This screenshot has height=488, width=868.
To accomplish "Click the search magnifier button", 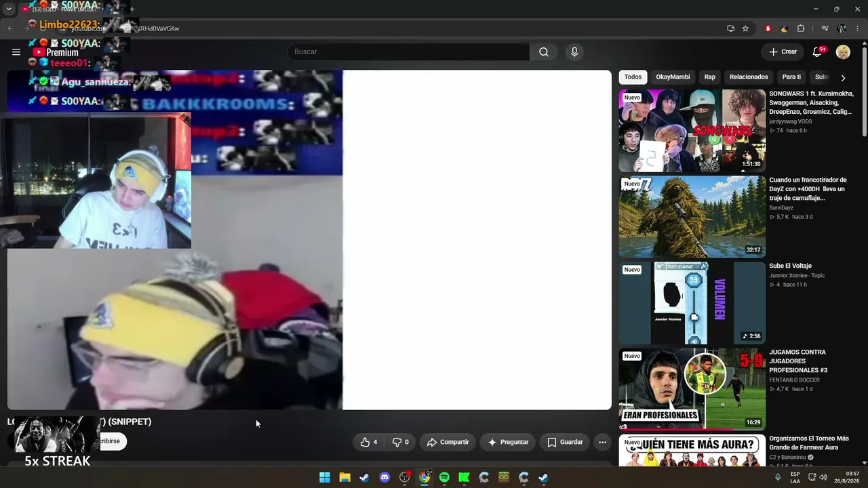I will click(x=544, y=52).
